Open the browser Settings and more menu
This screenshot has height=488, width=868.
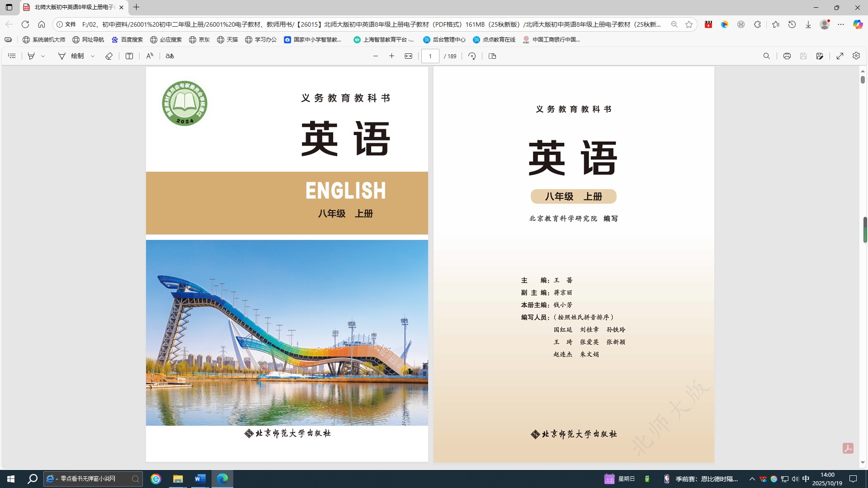[840, 24]
